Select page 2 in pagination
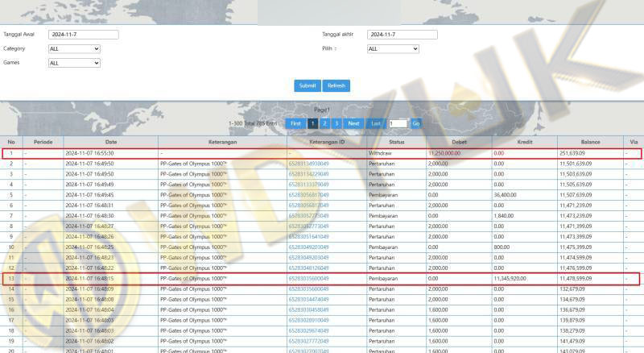Viewport: 644px width, 353px height. [x=324, y=123]
